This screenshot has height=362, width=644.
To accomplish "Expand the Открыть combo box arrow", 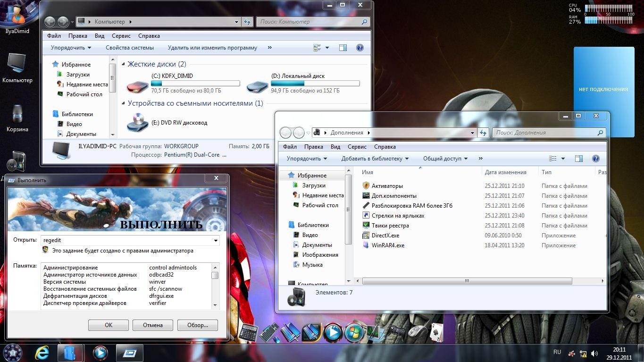I will pyautogui.click(x=216, y=240).
